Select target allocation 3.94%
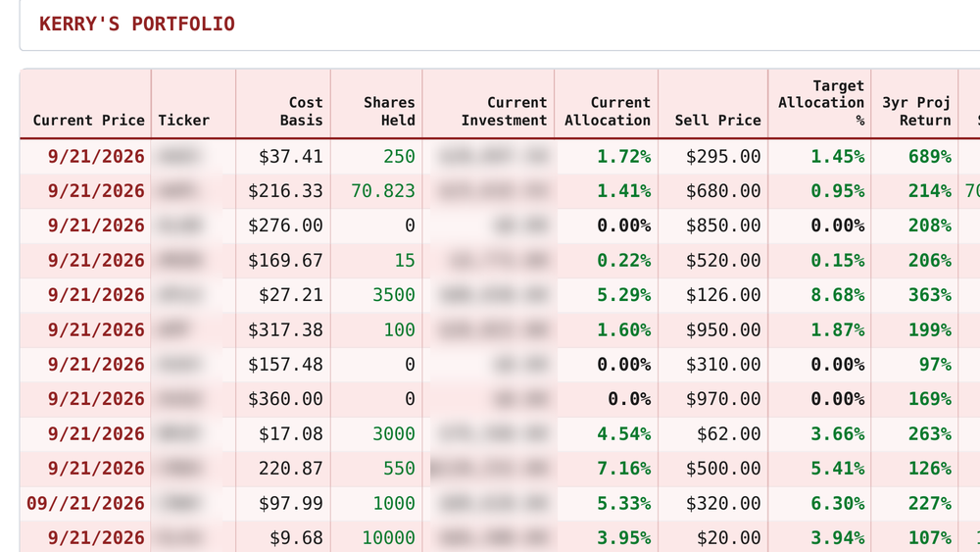Viewport: 980px width, 552px height. pyautogui.click(x=838, y=537)
